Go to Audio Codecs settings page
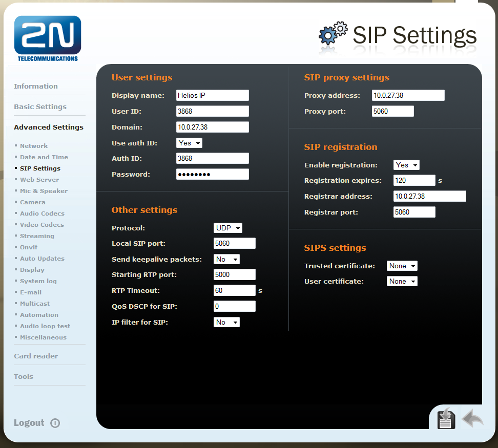Screen dimensions: 498x448 (x=42, y=214)
